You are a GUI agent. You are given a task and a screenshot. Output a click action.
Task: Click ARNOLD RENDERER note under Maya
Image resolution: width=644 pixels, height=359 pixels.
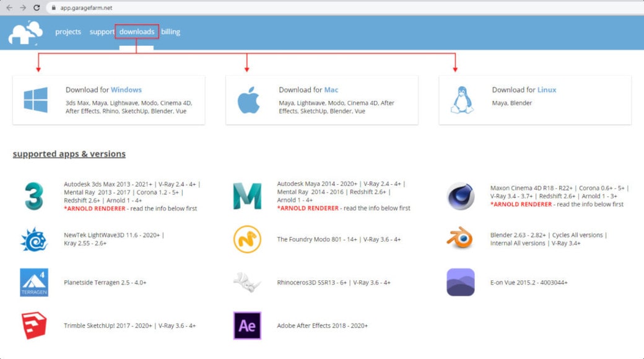pos(343,208)
